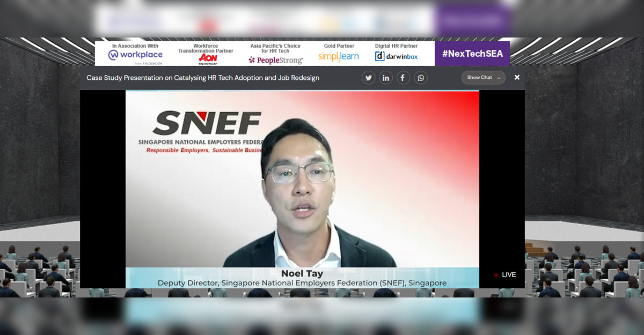
Task: Click the Workplace from Facebook sponsor logo
Action: pyautogui.click(x=135, y=55)
